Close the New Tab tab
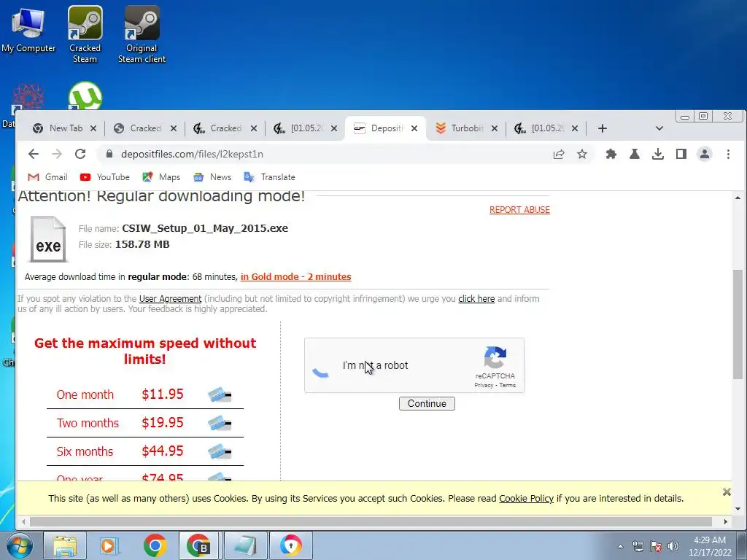This screenshot has width=747, height=560. [x=93, y=128]
